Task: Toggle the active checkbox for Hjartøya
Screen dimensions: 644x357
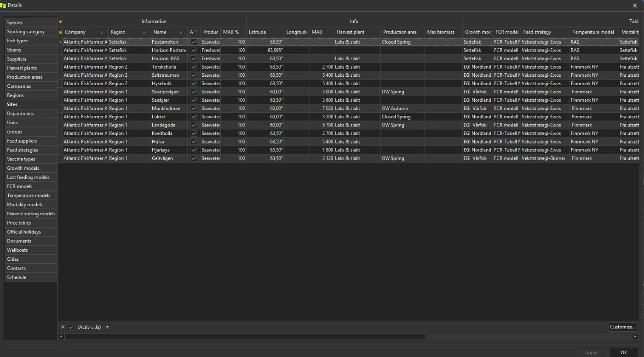Action: point(194,150)
